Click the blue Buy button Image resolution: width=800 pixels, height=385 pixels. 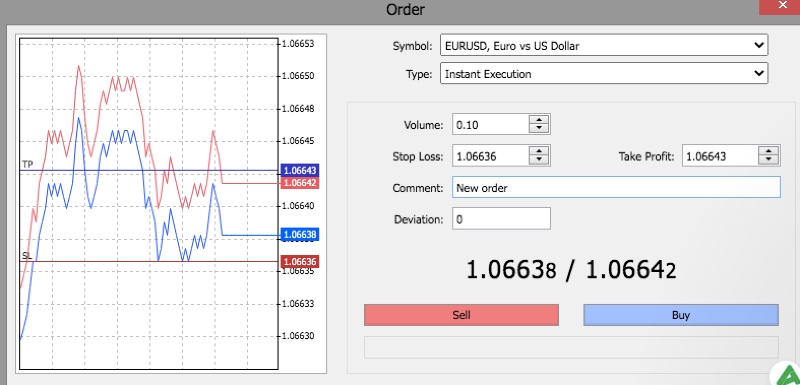681,315
